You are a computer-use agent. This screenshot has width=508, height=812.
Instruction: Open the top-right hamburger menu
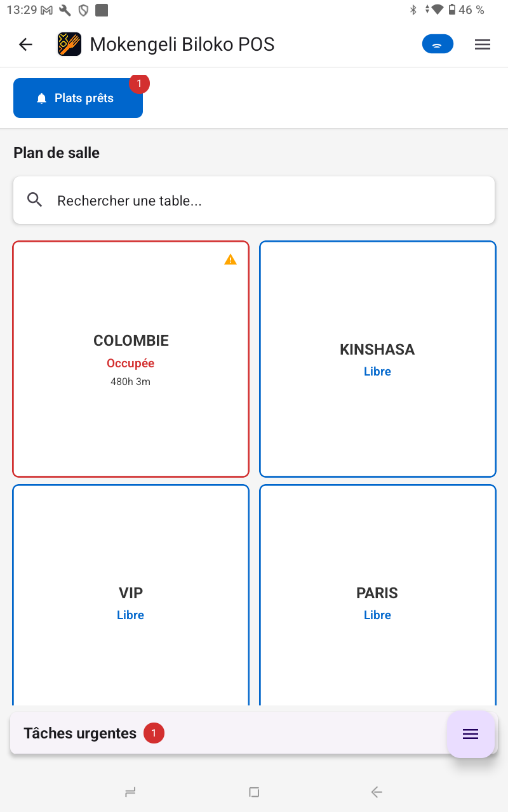483,44
